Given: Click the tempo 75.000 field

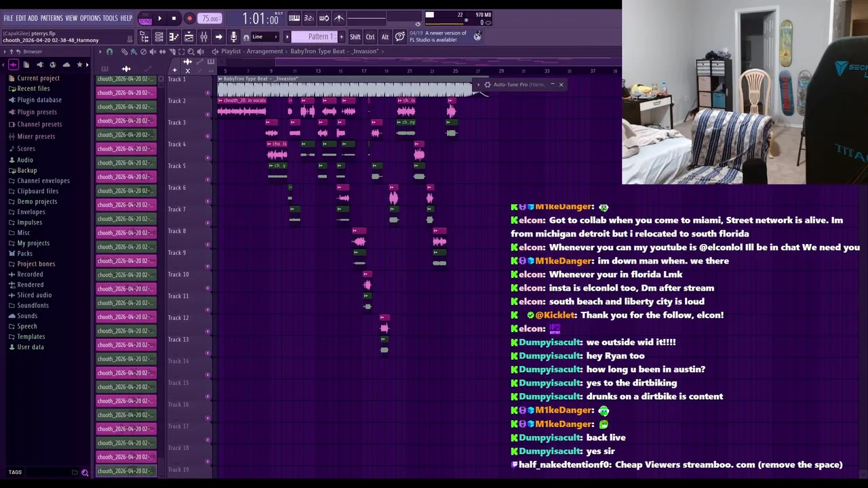Looking at the screenshot, I should click(x=211, y=18).
